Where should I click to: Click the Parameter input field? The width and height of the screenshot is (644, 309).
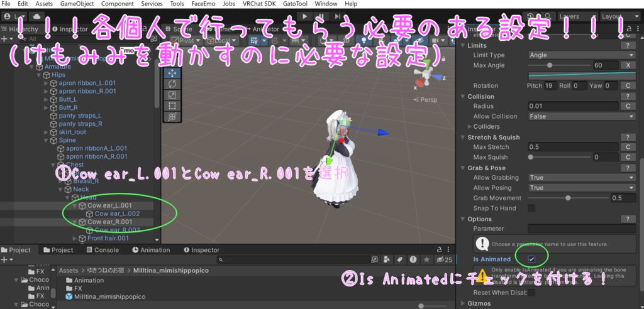click(582, 229)
